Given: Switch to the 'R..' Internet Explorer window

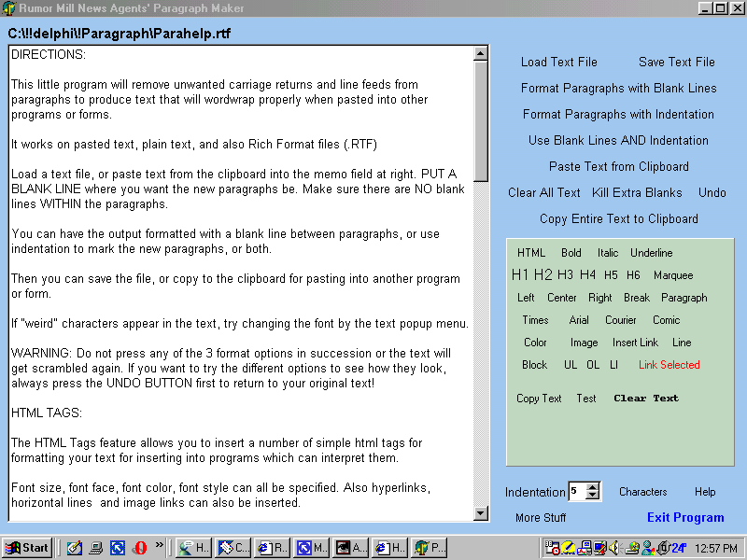Looking at the screenshot, I should point(273,548).
